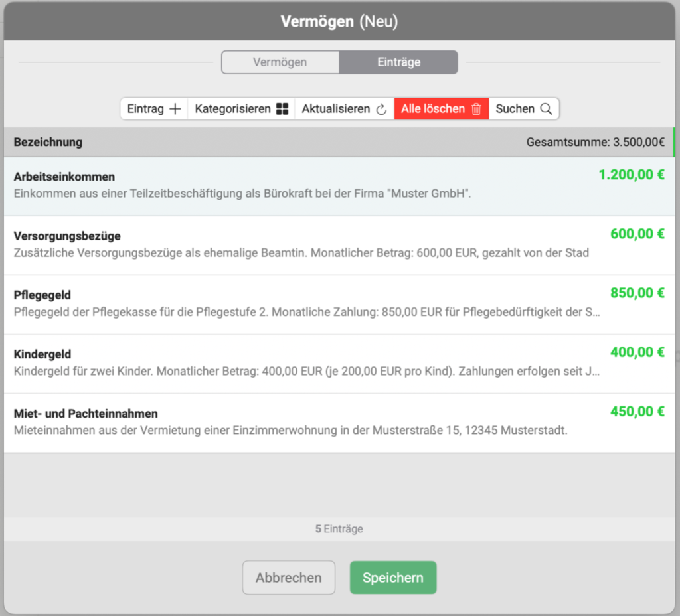Click the Aktualisieren refresh arrow icon
This screenshot has width=680, height=616.
coord(381,110)
